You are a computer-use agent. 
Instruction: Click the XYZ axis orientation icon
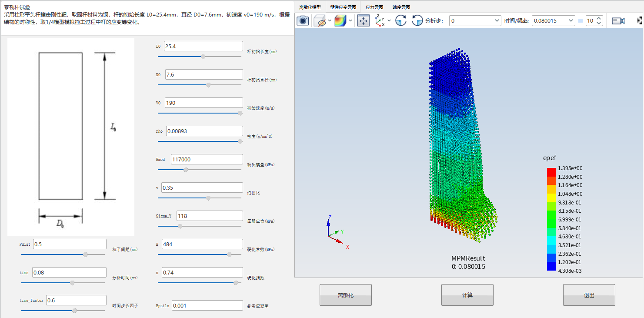[x=380, y=20]
